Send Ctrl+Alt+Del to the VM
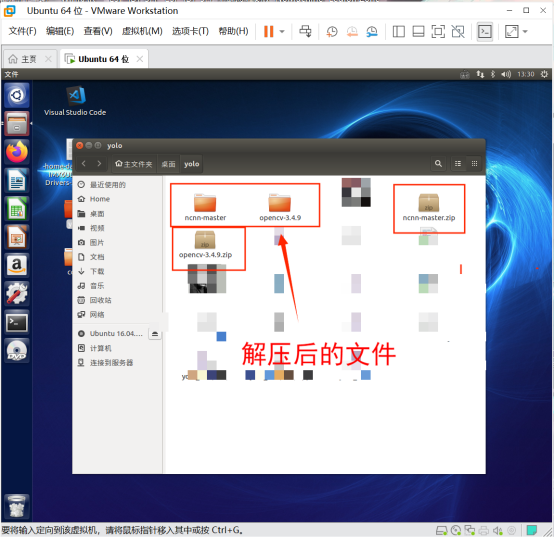This screenshot has height=538, width=554. [x=305, y=31]
